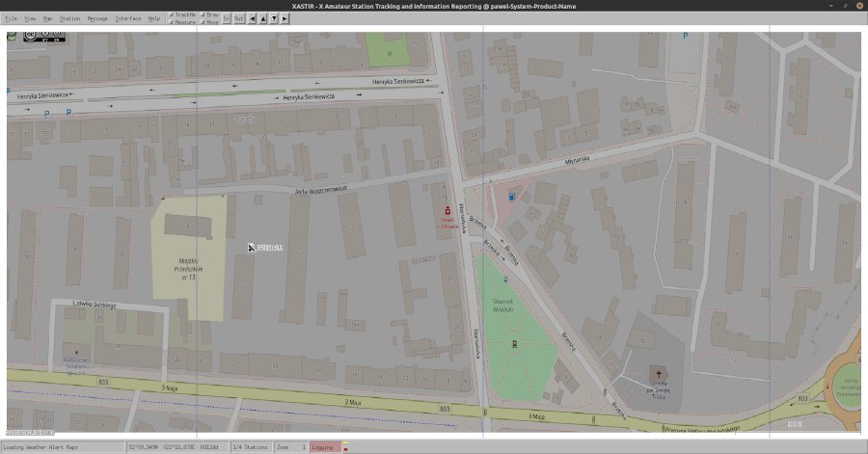Pan map down with arrow button
Viewport: 868px width, 454px height.
tap(274, 18)
